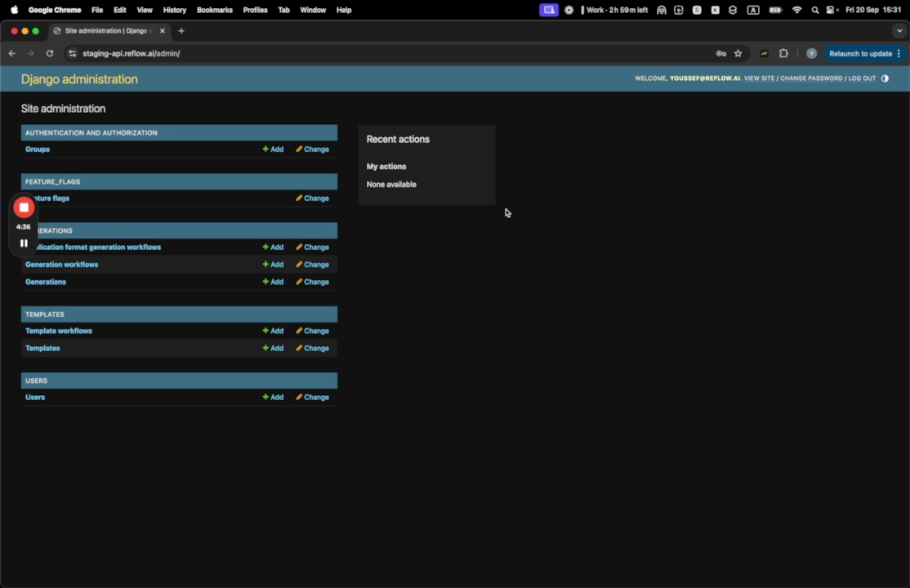This screenshot has height=588, width=910.
Task: Open the Chrome extensions puzzle icon
Action: (x=783, y=53)
